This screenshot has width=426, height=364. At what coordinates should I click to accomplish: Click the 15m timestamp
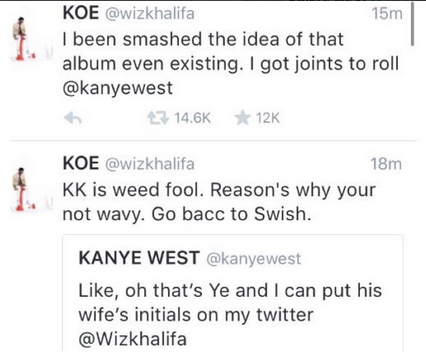tap(387, 14)
